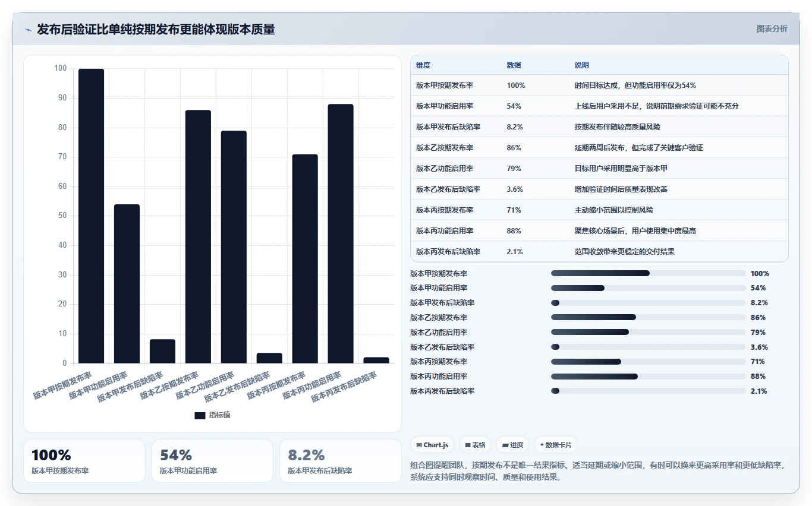
Task: Click the 71% progress bar for 版本丙按期发布率
Action: click(649, 362)
